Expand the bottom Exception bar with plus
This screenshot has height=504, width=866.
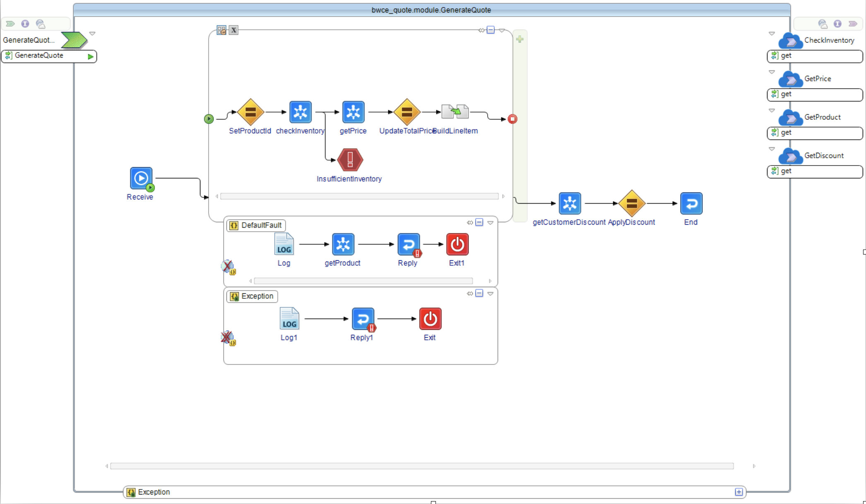(x=739, y=492)
